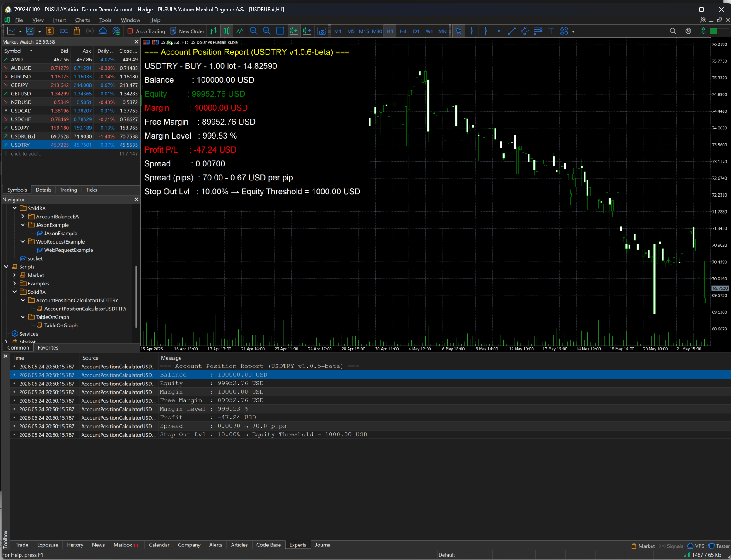Open the chart profiles monitor icon
This screenshot has height=560, width=731.
point(30,31)
